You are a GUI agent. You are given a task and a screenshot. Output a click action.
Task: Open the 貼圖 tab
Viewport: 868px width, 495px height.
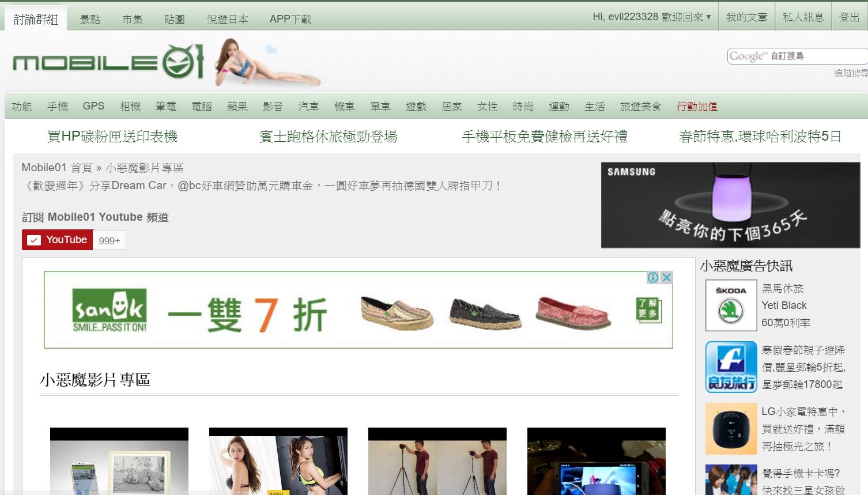[x=175, y=19]
